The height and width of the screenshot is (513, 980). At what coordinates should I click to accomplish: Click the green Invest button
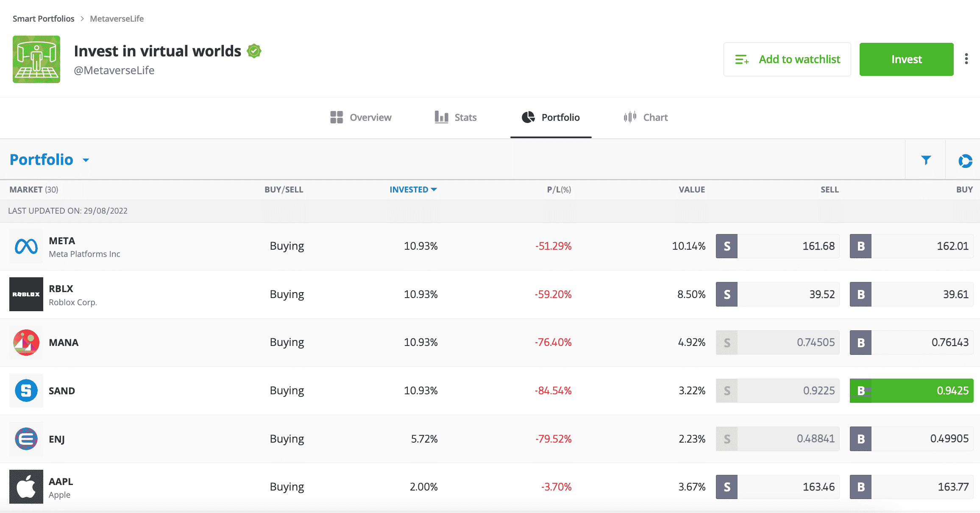906,59
